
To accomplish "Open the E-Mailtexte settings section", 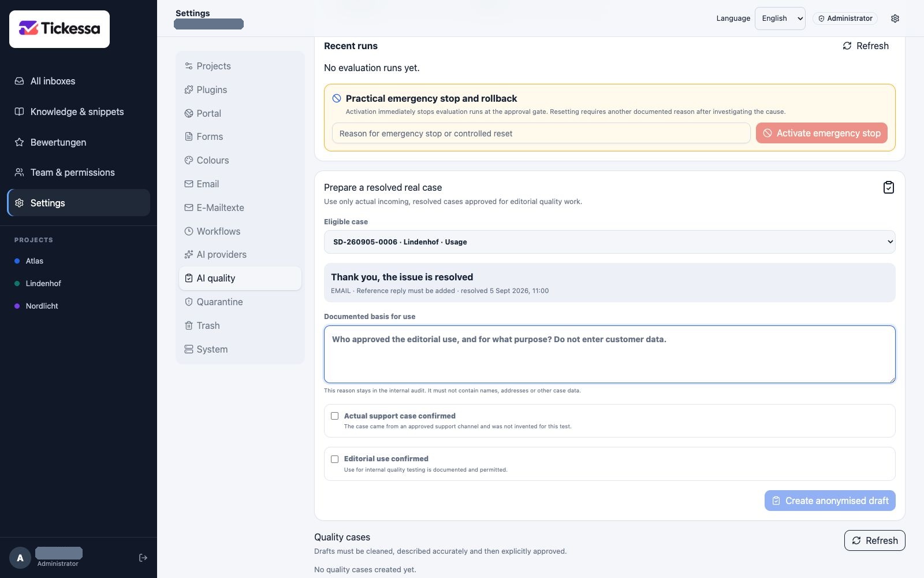I will pos(240,208).
